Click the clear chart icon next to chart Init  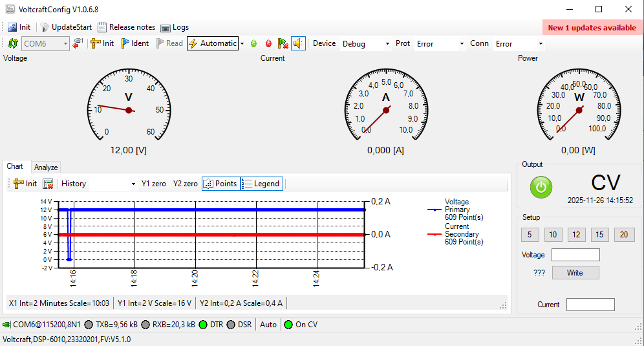tap(48, 184)
